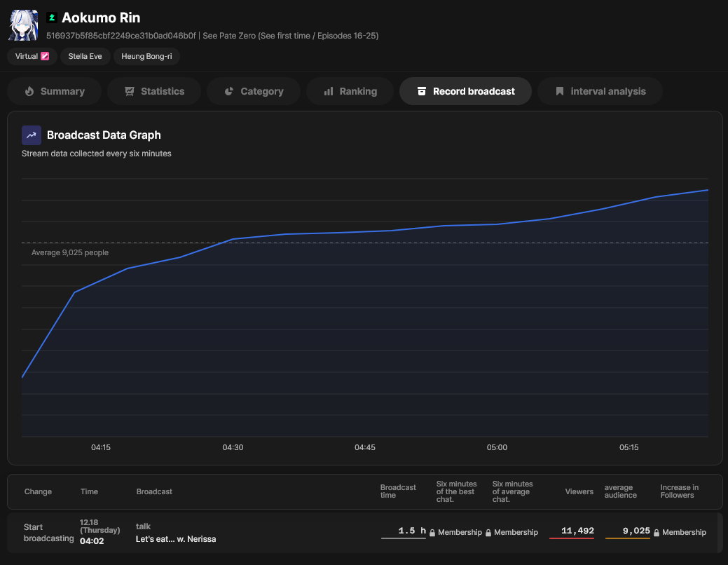Click the lock icon under average chat column
Image resolution: width=728 pixels, height=565 pixels.
click(488, 533)
